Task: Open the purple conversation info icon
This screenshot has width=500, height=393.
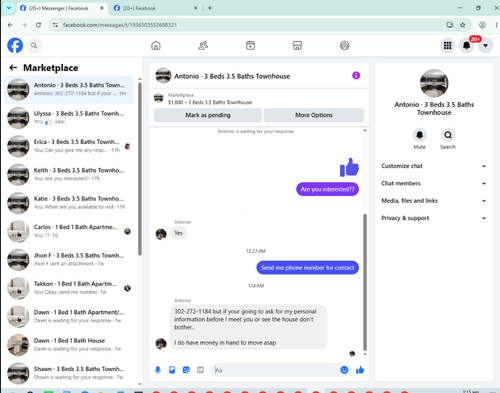Action: [356, 76]
